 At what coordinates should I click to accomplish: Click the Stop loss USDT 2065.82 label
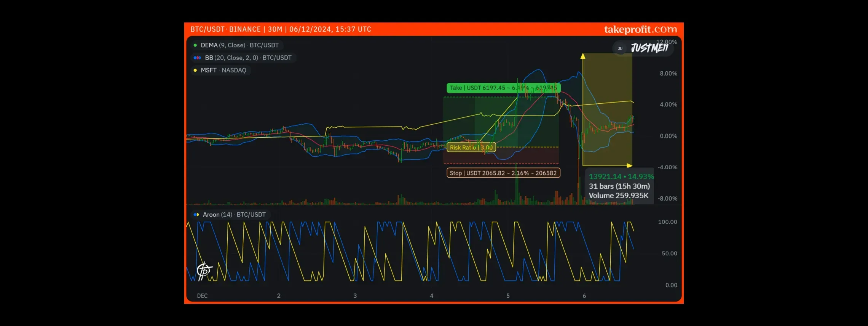coord(503,173)
